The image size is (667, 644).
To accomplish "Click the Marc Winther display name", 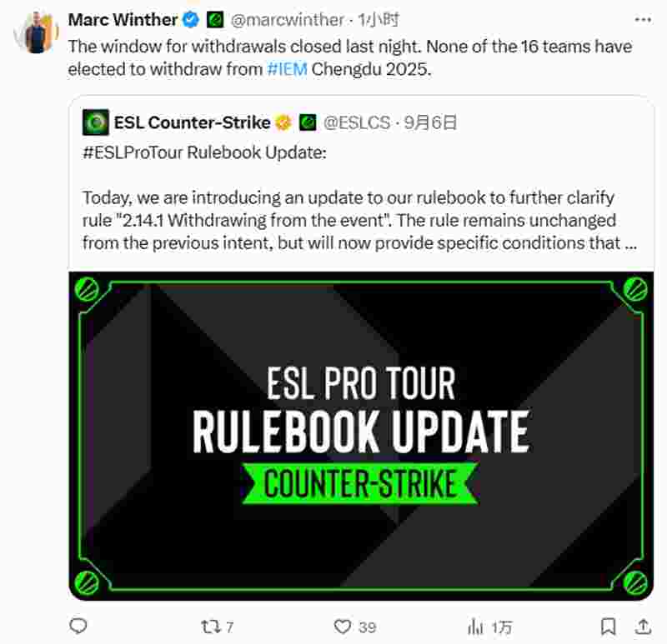I will pyautogui.click(x=123, y=19).
